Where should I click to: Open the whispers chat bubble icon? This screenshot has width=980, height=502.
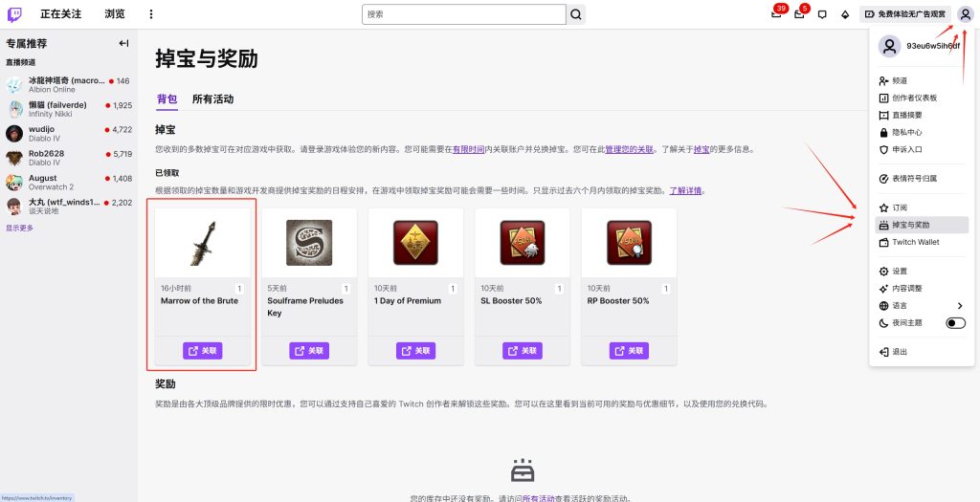[x=822, y=14]
